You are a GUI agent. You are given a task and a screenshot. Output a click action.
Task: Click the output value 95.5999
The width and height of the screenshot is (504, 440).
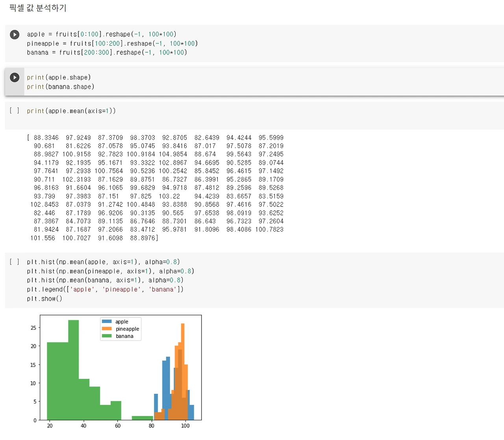click(271, 138)
